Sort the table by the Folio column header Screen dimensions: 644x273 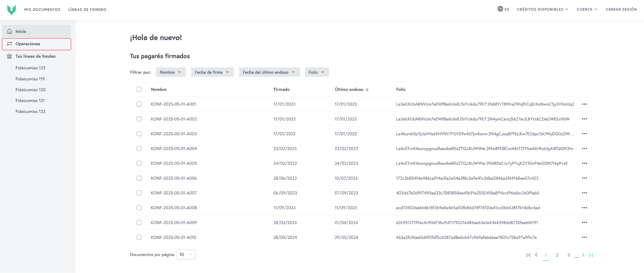pyautogui.click(x=401, y=89)
